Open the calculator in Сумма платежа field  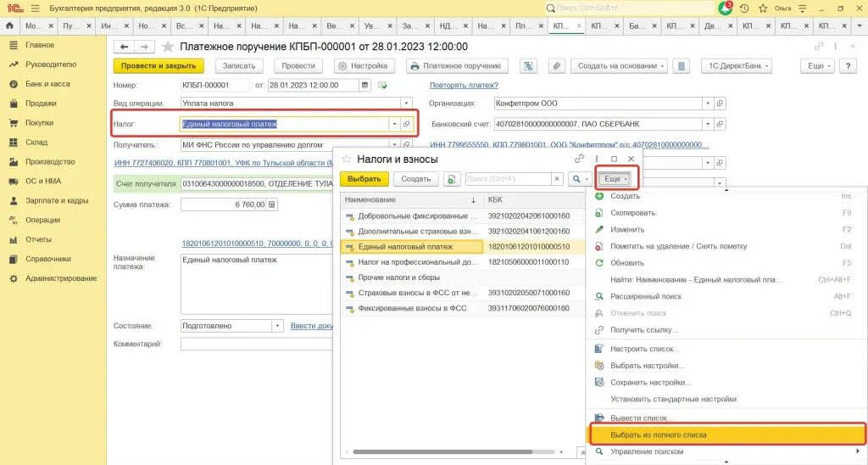coord(272,204)
